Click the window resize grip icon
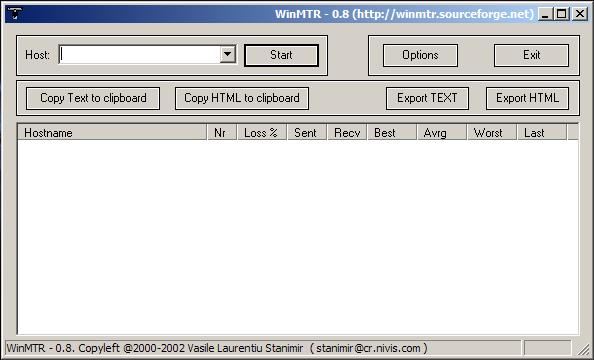 tap(583, 349)
